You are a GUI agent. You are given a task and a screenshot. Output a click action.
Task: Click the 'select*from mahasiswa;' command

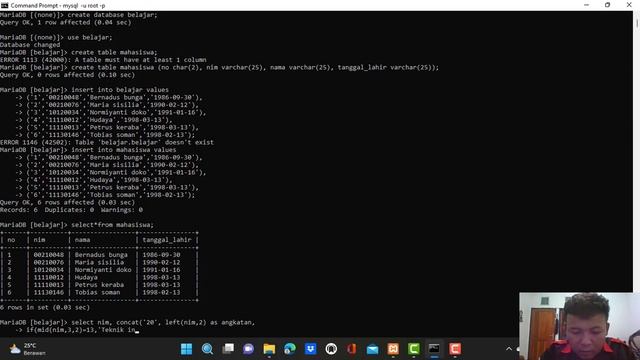(77, 225)
